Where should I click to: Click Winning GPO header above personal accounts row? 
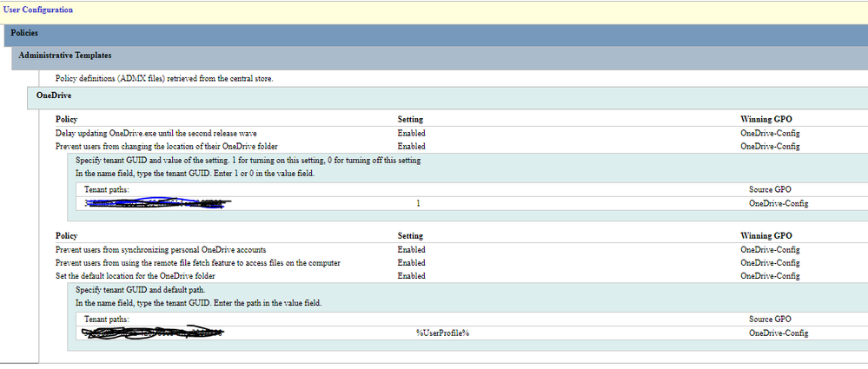766,235
